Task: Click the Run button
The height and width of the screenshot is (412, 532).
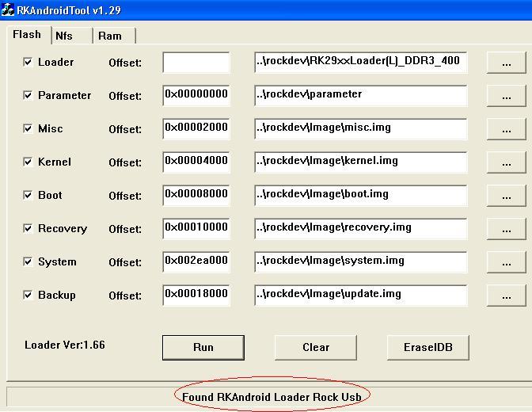Action: pos(203,348)
